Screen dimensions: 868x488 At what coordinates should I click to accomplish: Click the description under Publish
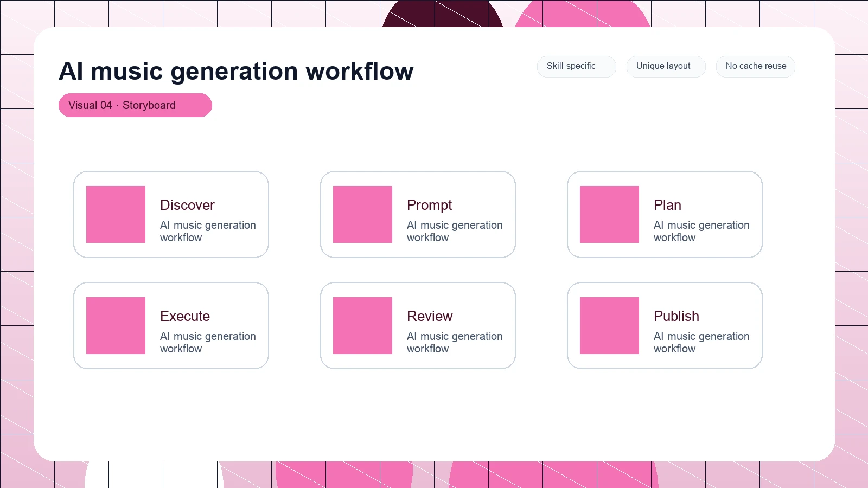[x=701, y=342]
